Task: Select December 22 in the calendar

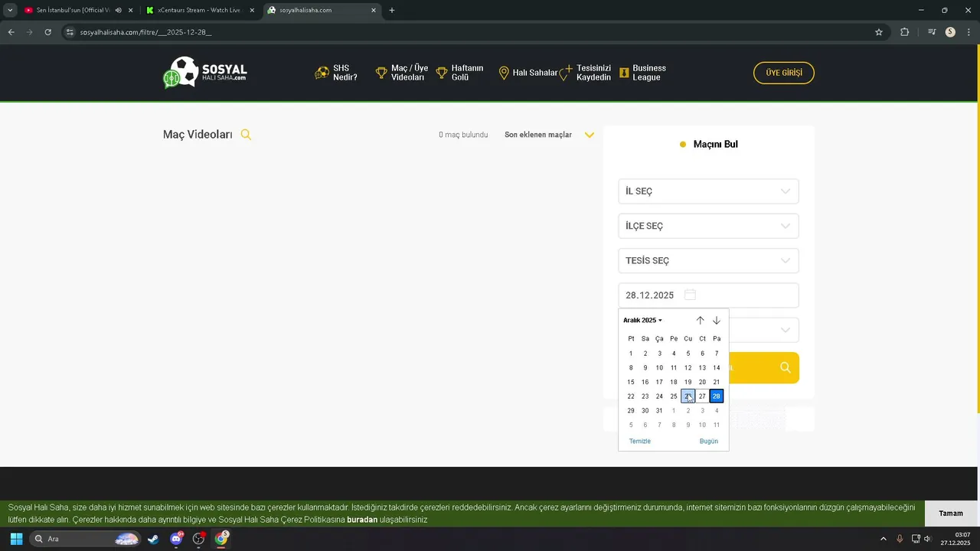Action: [x=631, y=396]
